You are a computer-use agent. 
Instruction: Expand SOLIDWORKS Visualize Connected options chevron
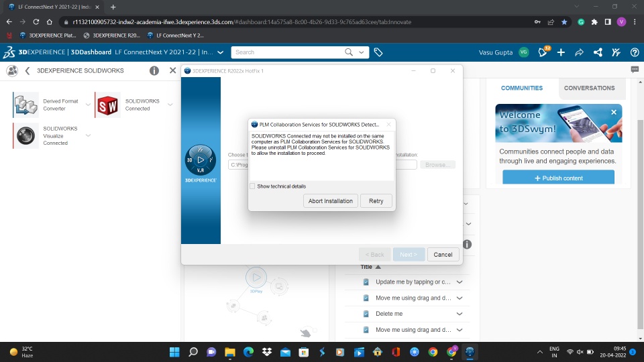pos(88,135)
